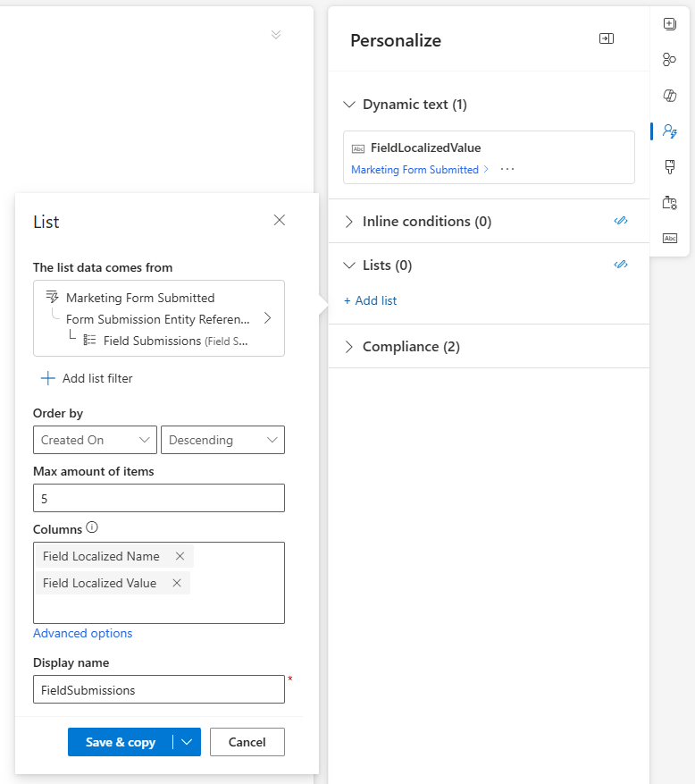Click the Abc text sidebar icon
Screen dimensions: 695x784
point(669,239)
